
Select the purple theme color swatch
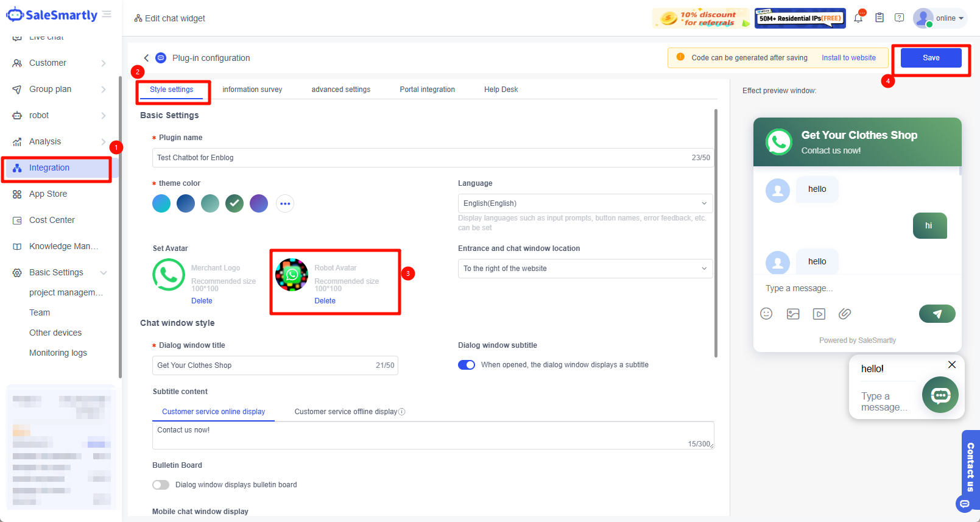[259, 203]
